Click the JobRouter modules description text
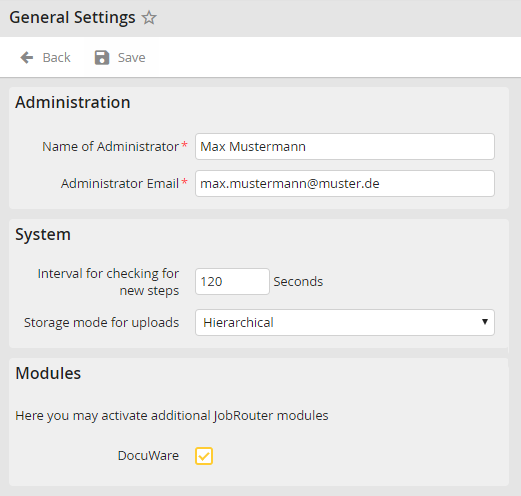 click(x=172, y=416)
